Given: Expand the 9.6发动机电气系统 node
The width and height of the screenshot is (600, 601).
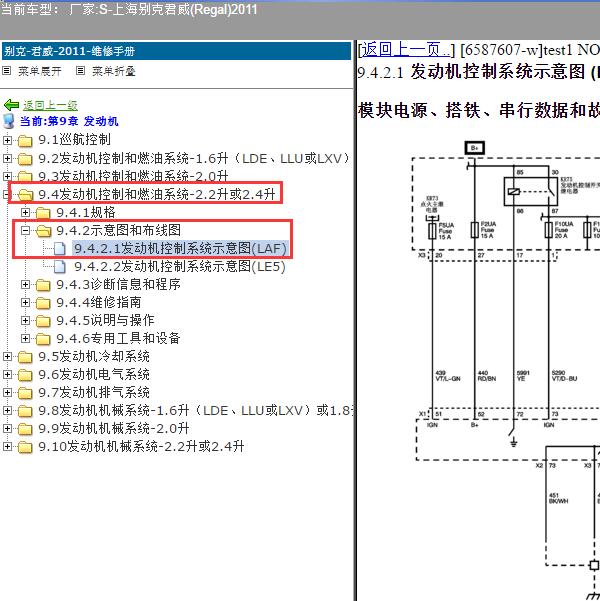Looking at the screenshot, I should pyautogui.click(x=7, y=374).
